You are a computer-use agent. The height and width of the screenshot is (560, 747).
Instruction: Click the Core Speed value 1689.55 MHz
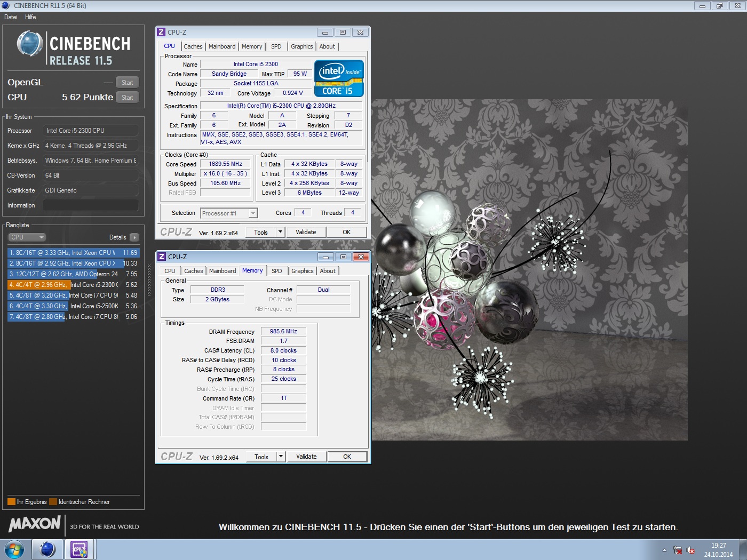[226, 164]
